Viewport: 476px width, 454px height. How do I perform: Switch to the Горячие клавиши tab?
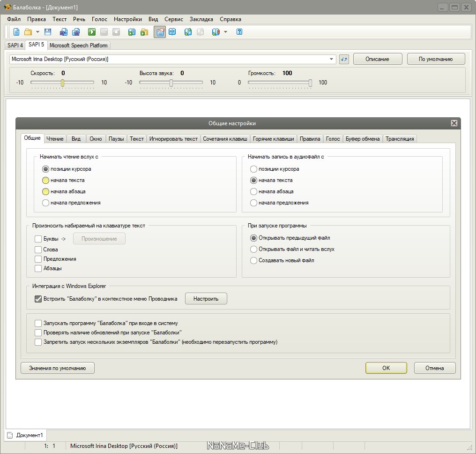(274, 139)
